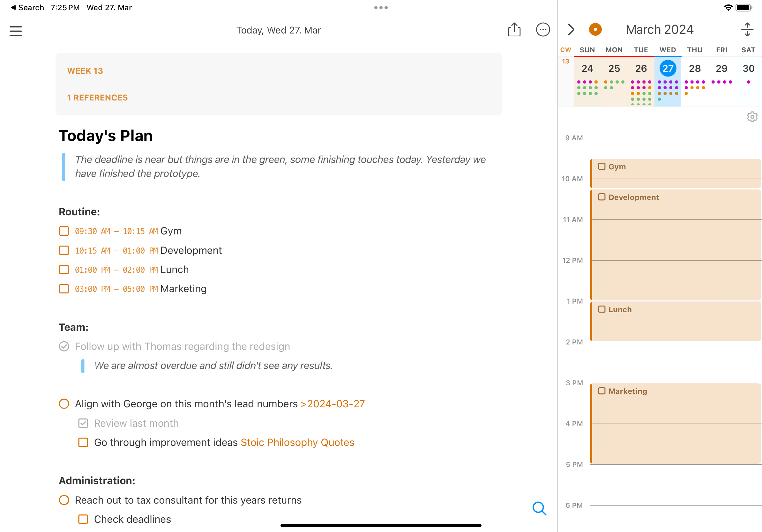Open the '1 References' section
The height and width of the screenshot is (532, 762).
click(x=97, y=98)
